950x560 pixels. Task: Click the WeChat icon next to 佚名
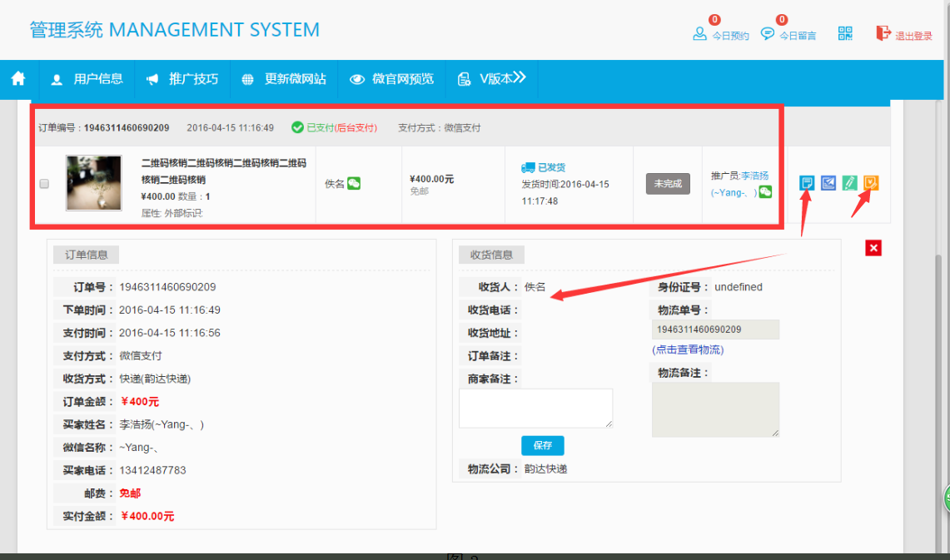click(x=354, y=183)
